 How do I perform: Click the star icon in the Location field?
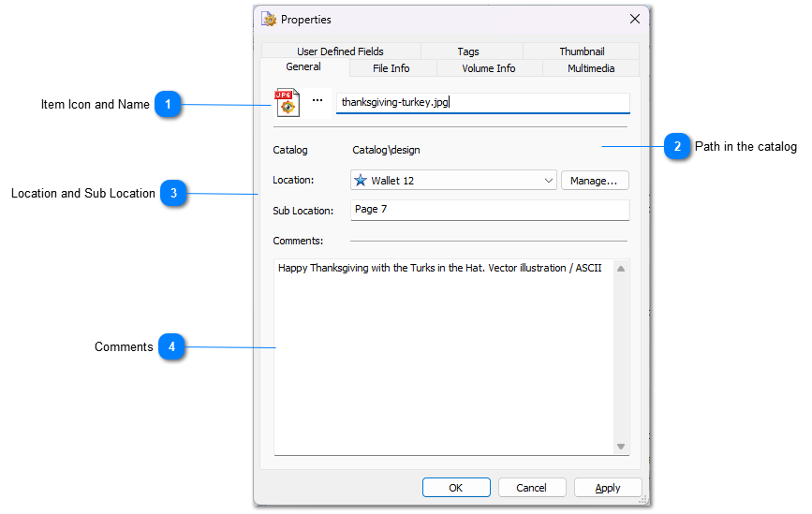[361, 181]
